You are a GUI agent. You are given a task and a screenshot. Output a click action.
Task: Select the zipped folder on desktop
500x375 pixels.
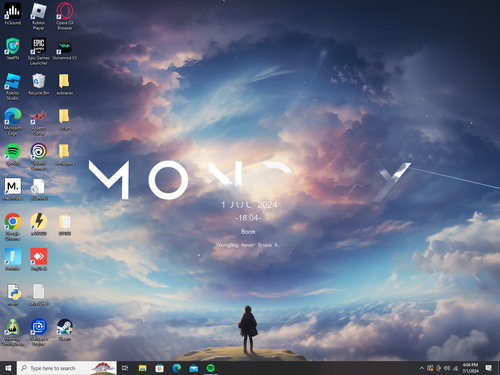(x=65, y=224)
